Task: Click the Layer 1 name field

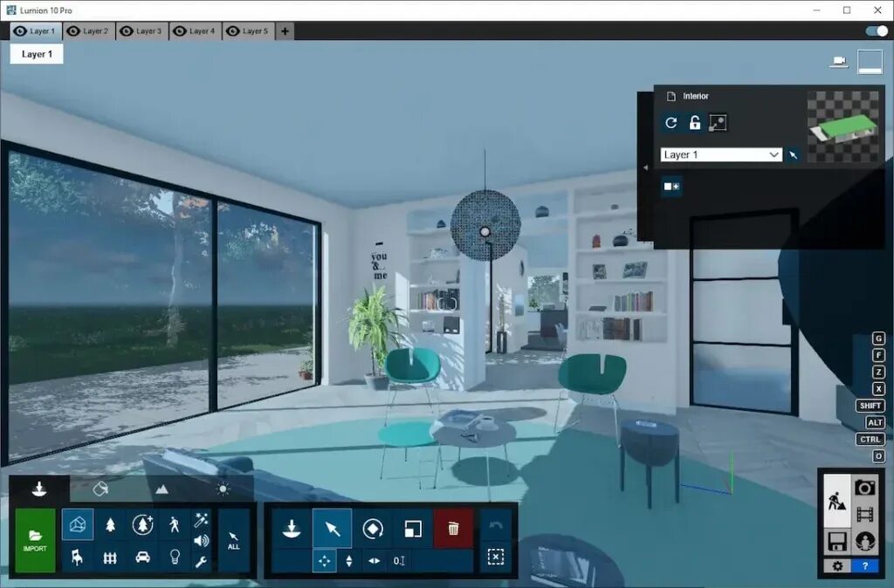Action: [37, 54]
